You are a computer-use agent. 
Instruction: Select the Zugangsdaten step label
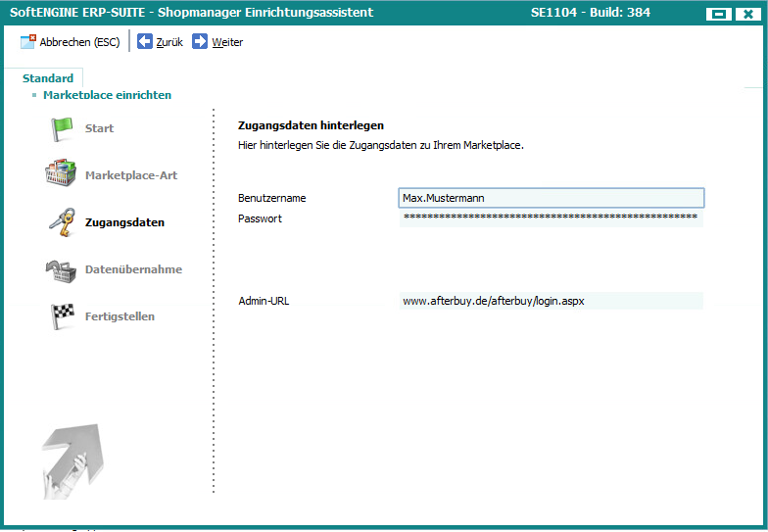pyautogui.click(x=125, y=222)
